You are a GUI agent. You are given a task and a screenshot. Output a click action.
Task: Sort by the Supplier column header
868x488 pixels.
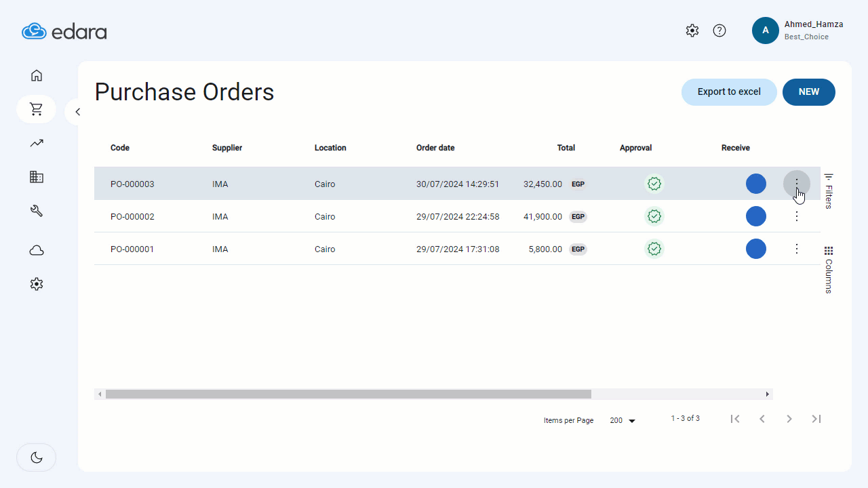227,148
